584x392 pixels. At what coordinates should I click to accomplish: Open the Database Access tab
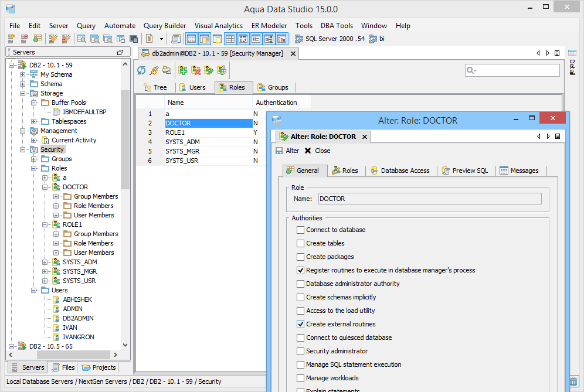[400, 171]
